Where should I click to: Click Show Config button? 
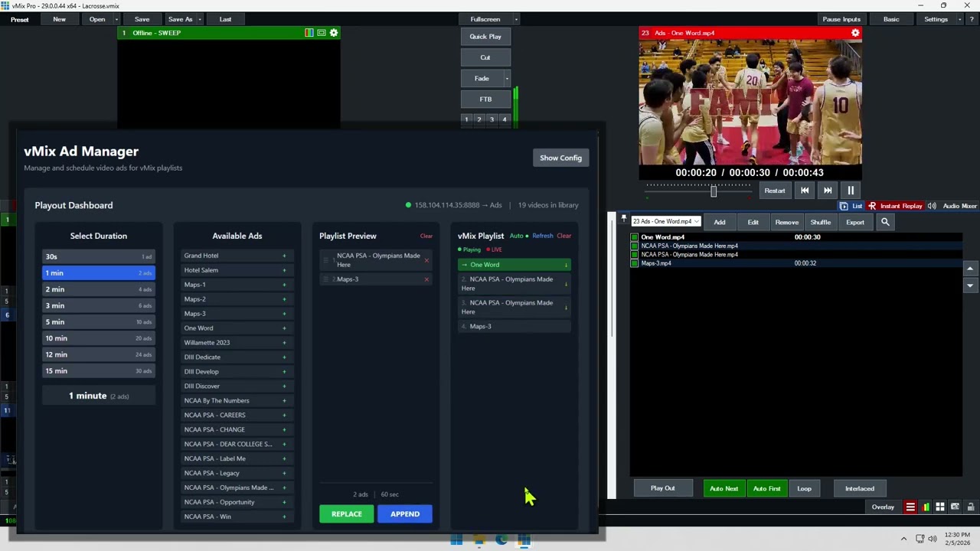(x=560, y=158)
